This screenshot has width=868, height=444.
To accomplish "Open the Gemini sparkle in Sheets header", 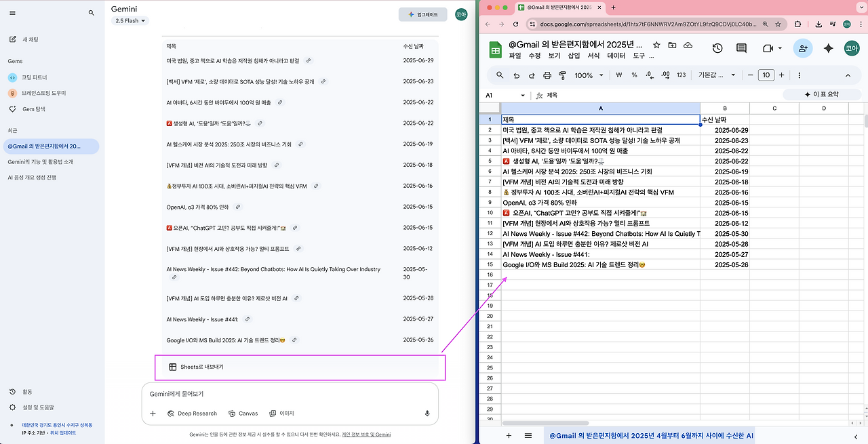I will 828,48.
